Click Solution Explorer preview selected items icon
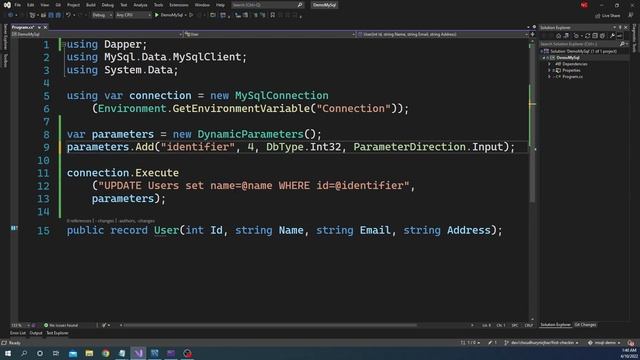Viewport: 640px width, 360px height. click(x=620, y=36)
